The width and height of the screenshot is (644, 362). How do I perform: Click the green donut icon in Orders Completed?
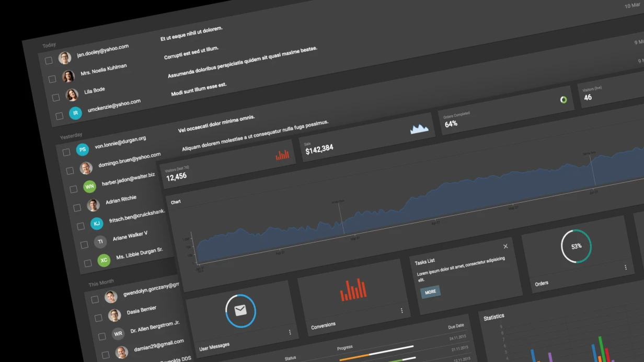tap(563, 99)
